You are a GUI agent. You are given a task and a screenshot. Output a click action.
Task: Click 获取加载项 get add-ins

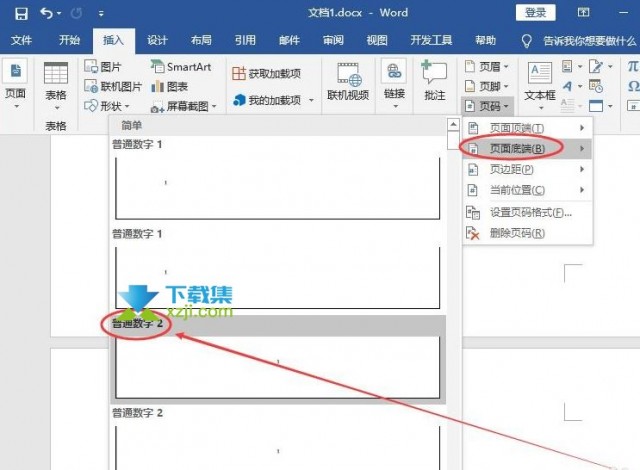coord(266,73)
